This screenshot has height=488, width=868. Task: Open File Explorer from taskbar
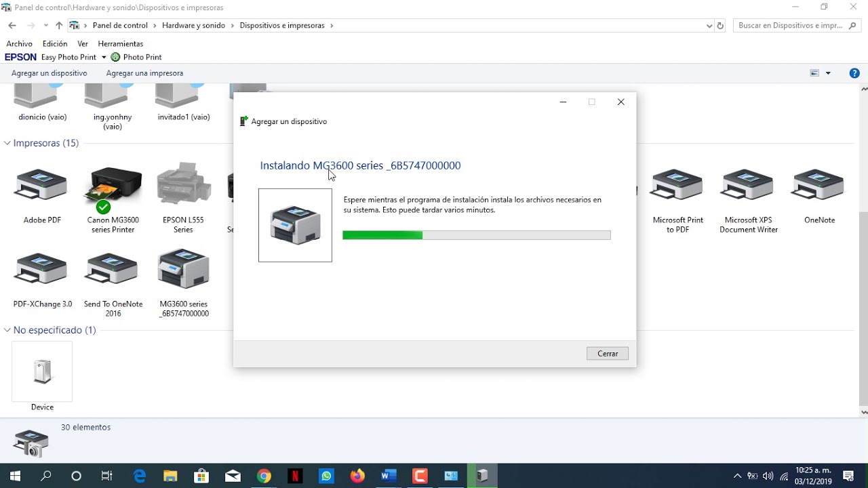click(170, 476)
